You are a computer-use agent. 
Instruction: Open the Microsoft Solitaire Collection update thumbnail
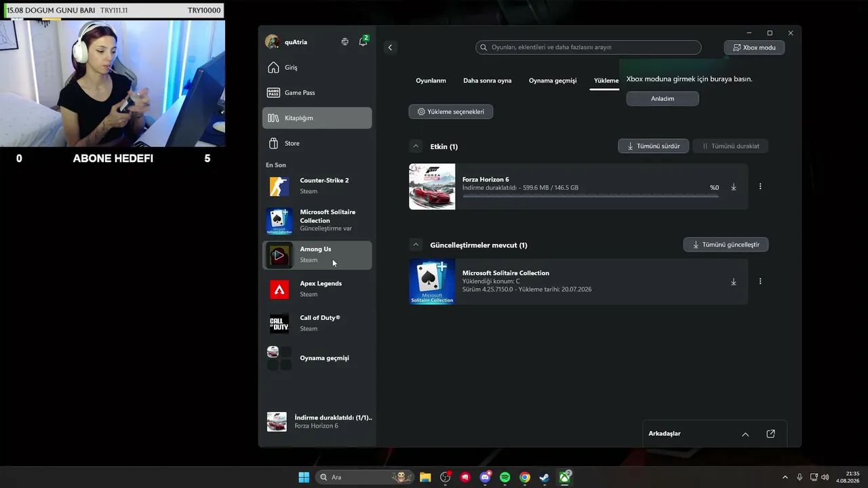(432, 281)
